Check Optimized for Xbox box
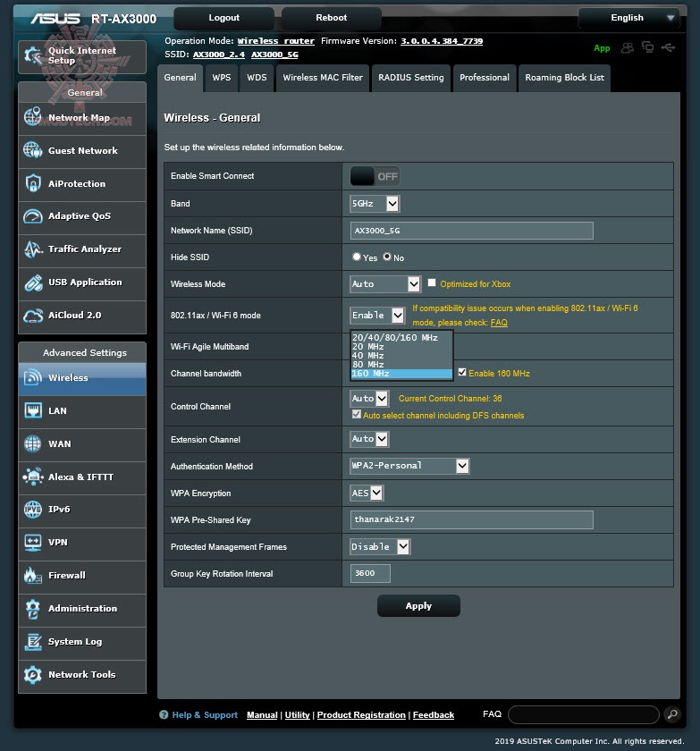Screen dimensions: 700x751 [432, 283]
